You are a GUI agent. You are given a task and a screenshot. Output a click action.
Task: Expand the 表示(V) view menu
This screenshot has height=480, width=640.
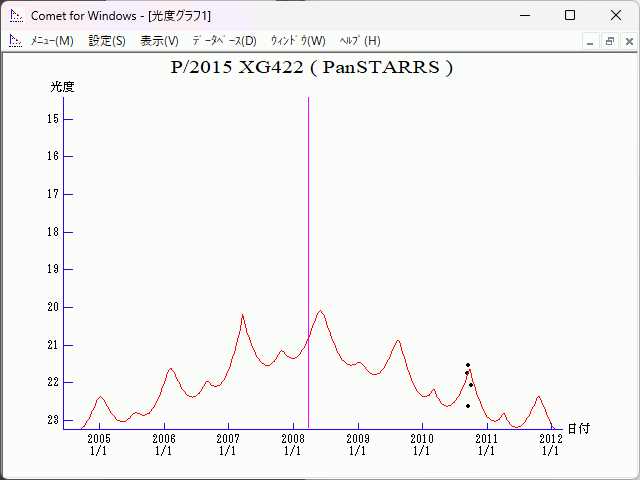pos(159,41)
